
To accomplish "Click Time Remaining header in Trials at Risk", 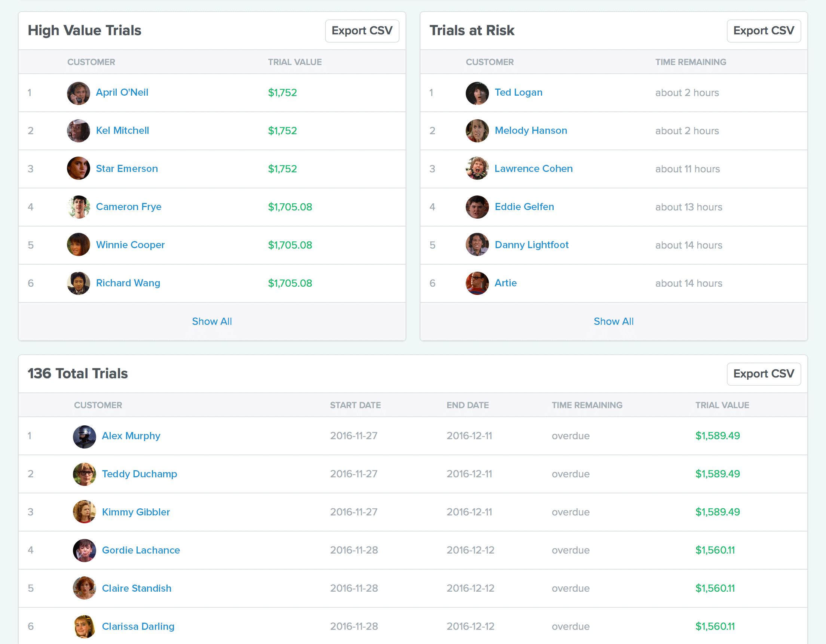I will click(690, 62).
